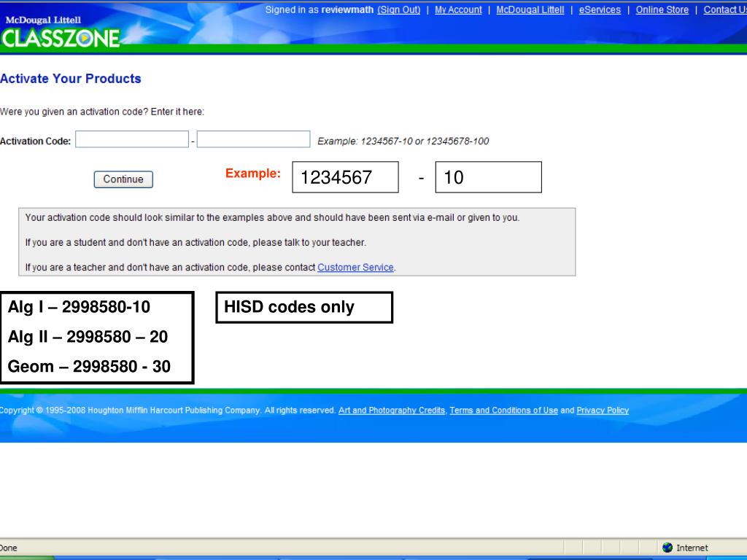The image size is (747, 560).
Task: Open Art and Photography Credits link
Action: [x=392, y=411]
